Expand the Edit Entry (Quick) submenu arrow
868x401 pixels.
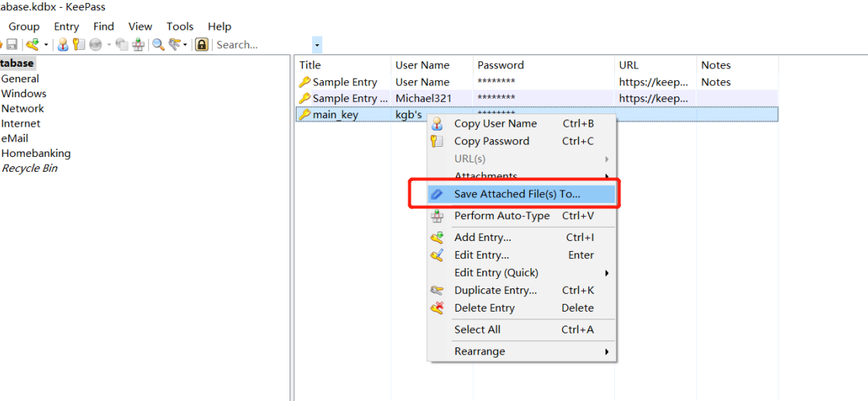click(607, 273)
